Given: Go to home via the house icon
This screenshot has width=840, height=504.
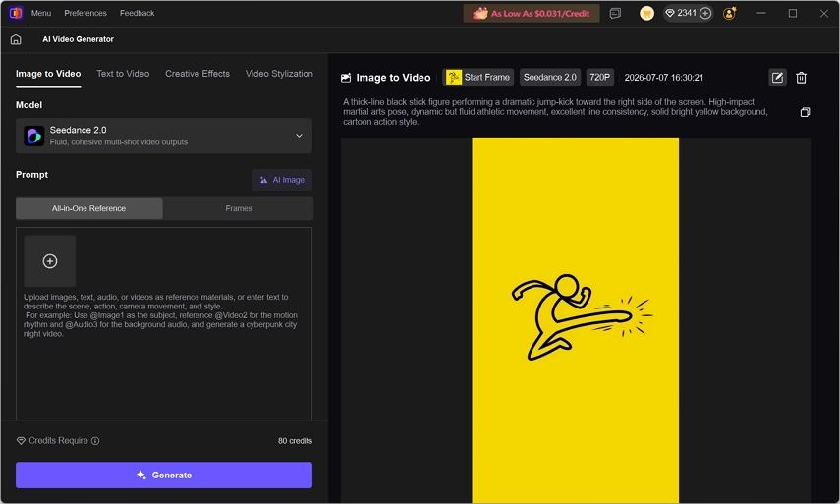Looking at the screenshot, I should 16,39.
